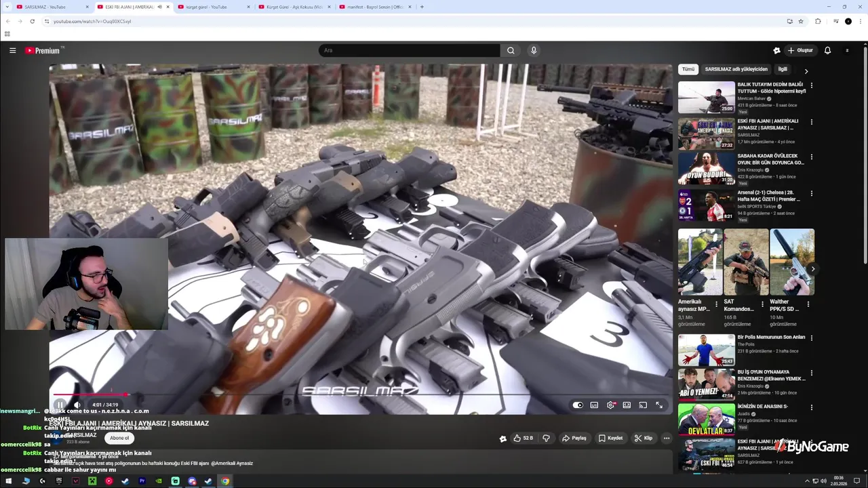Open more actions three-dot menu below video
This screenshot has height=488, width=868.
[x=667, y=438]
